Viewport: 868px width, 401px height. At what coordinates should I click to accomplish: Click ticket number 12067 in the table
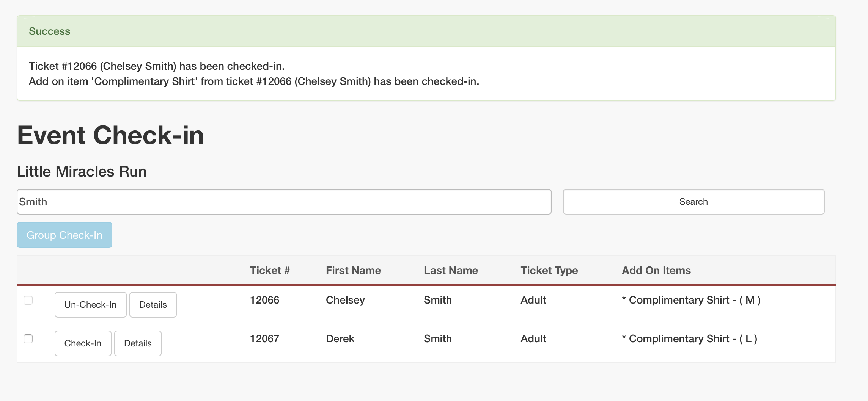(x=264, y=339)
